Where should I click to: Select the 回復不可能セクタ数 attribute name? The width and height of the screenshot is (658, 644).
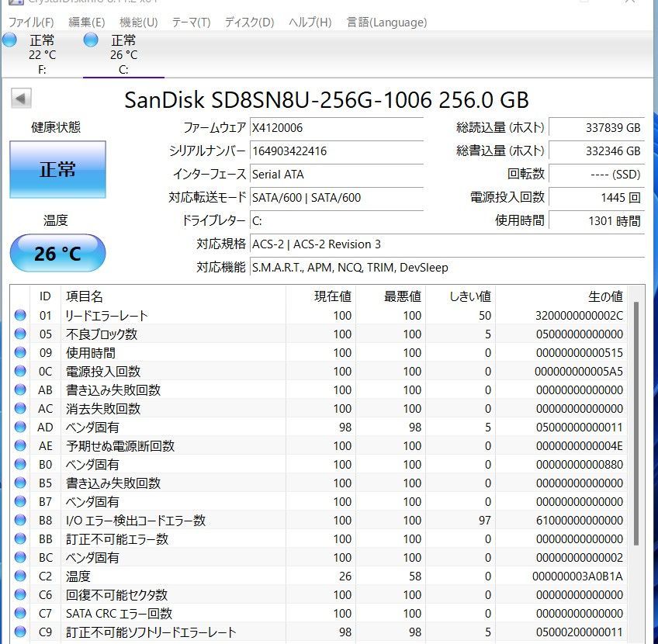[x=116, y=595]
